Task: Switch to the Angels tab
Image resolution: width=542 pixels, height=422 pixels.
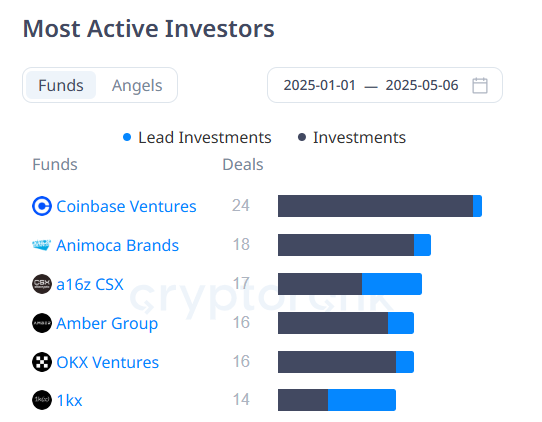Action: pyautogui.click(x=137, y=85)
